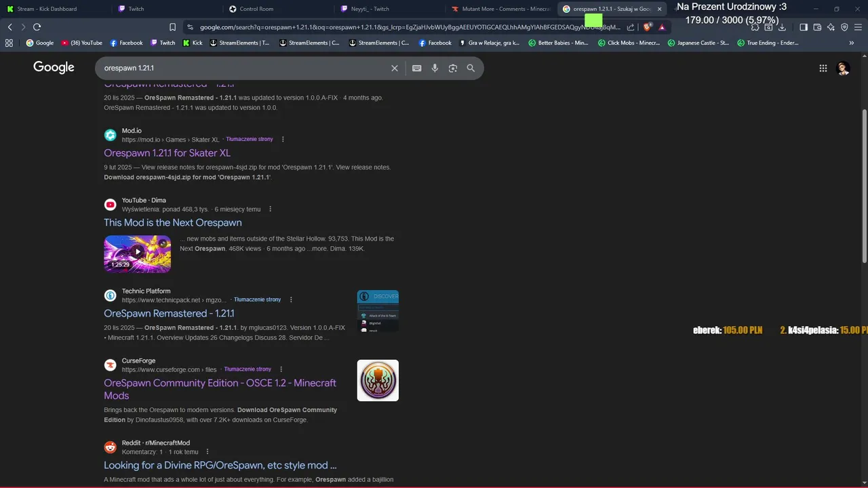Open the browser hamburger menu
The width and height of the screenshot is (868, 488).
858,27
